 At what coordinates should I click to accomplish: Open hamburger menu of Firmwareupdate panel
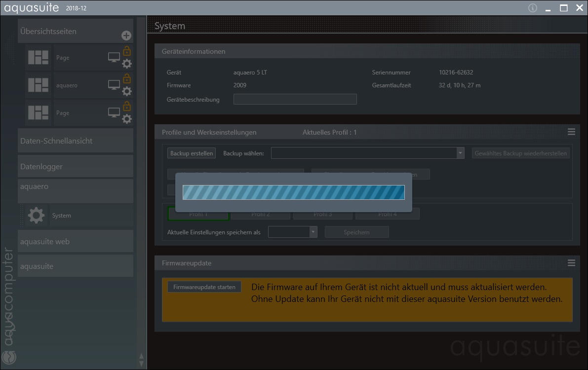click(571, 263)
